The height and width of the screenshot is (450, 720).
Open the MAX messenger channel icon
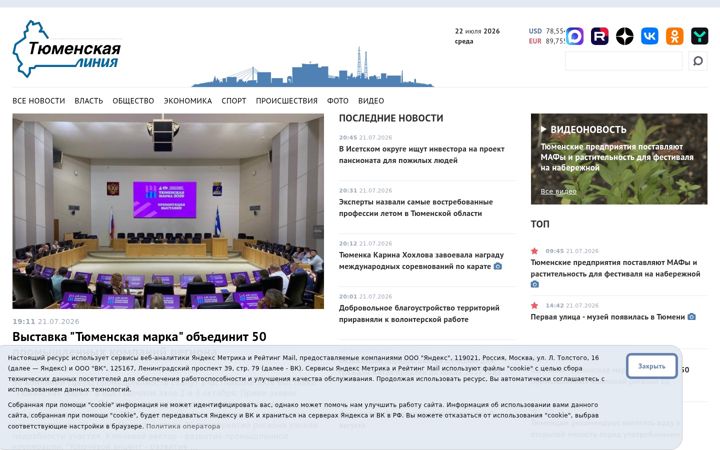pyautogui.click(x=574, y=36)
